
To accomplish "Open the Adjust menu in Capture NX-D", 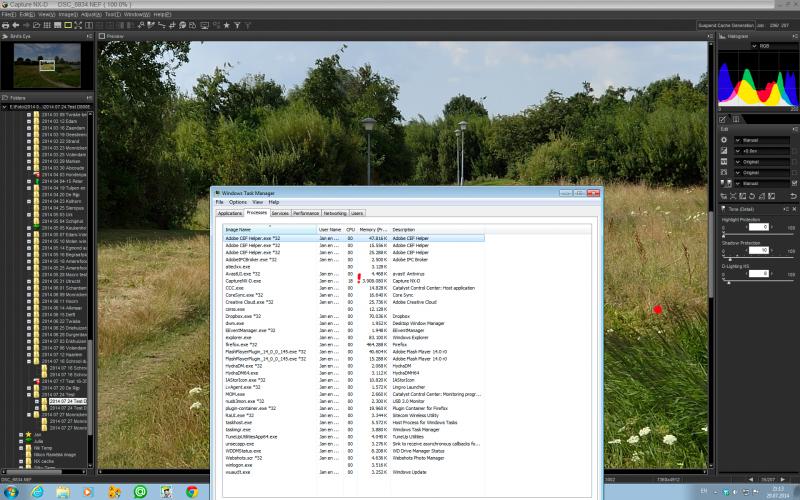I will [x=91, y=15].
